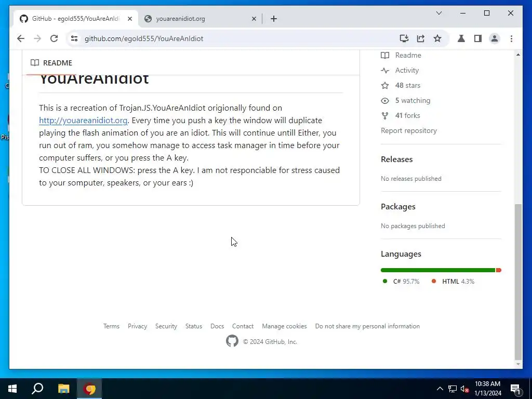Click the eye icon beside watching
Viewport: 532px width, 399px height.
pyautogui.click(x=385, y=101)
